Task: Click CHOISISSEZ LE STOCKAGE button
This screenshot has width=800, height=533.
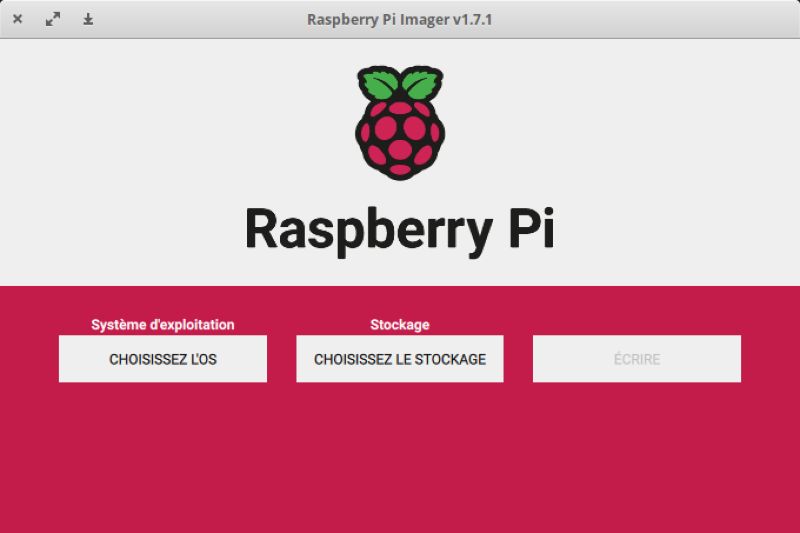Action: 399,359
